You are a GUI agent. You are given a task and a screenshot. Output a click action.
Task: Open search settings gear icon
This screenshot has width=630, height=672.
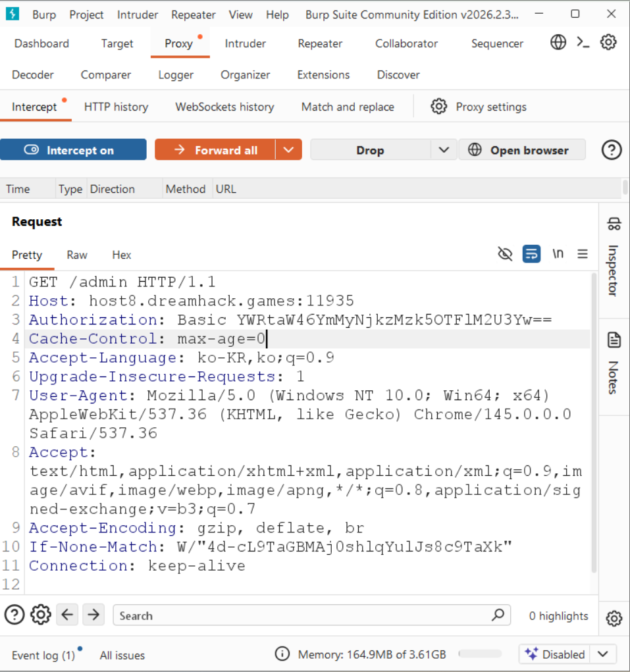[41, 615]
